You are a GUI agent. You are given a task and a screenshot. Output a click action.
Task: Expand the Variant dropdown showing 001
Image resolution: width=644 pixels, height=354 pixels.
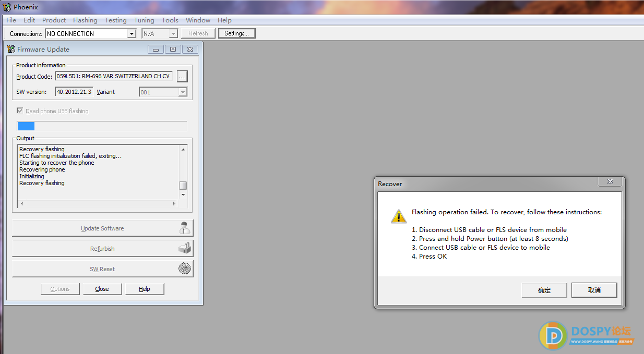point(183,92)
